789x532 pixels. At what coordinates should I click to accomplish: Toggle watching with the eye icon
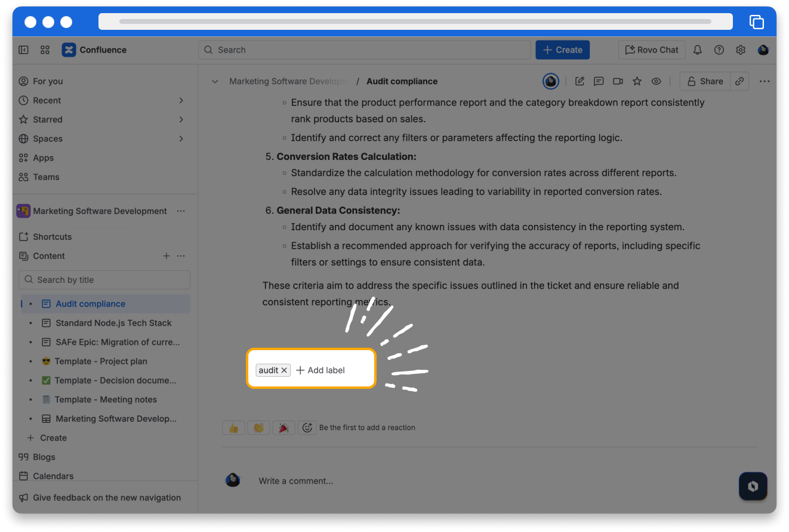tap(656, 81)
